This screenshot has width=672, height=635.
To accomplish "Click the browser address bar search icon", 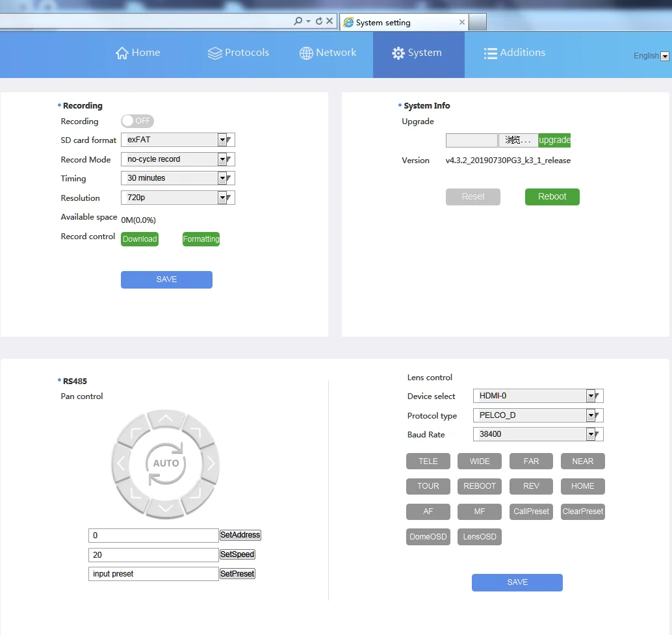I will 298,21.
